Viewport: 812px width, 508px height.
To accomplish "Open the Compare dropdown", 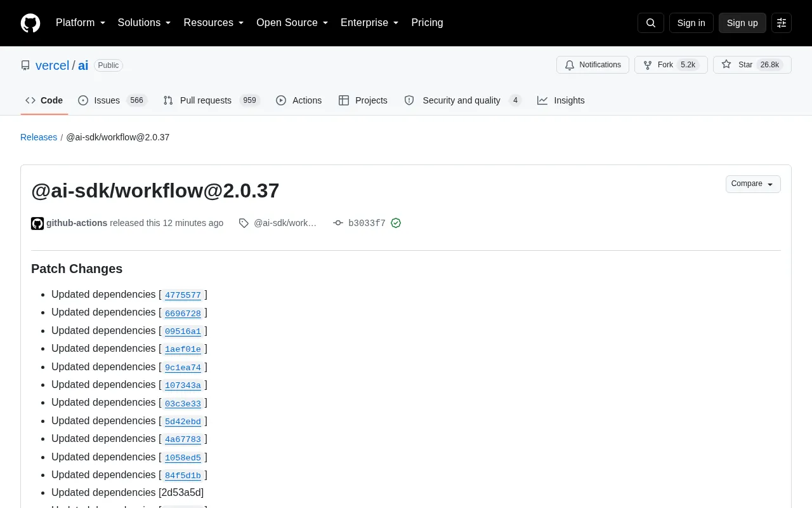I will [x=753, y=184].
